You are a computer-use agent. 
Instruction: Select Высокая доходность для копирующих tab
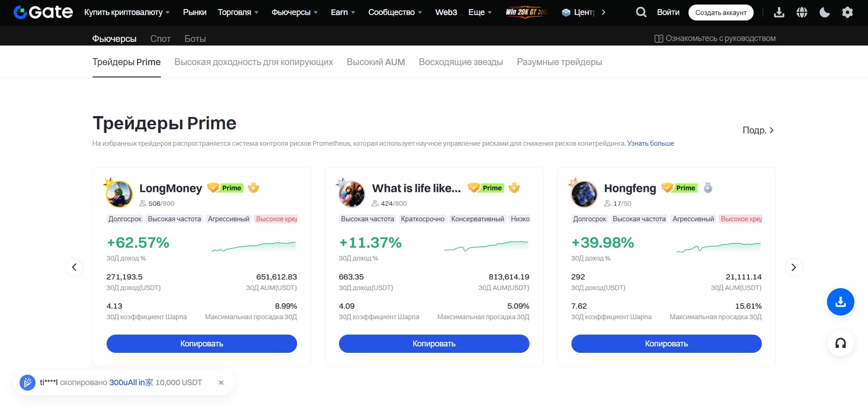254,62
